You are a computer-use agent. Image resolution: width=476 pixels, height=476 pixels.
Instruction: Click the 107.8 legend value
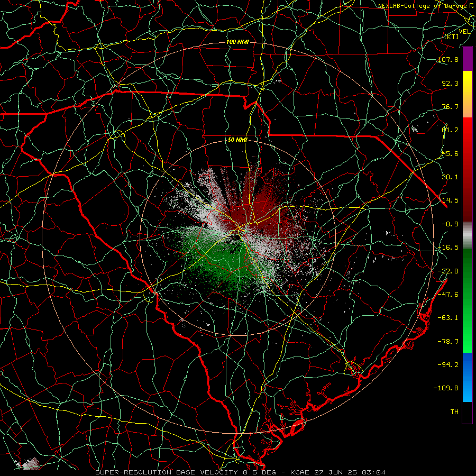(x=448, y=59)
